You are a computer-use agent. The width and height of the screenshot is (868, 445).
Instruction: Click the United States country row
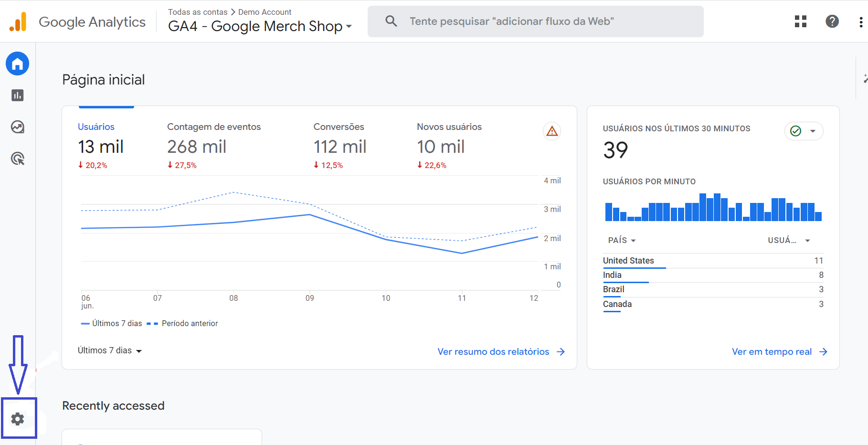713,261
